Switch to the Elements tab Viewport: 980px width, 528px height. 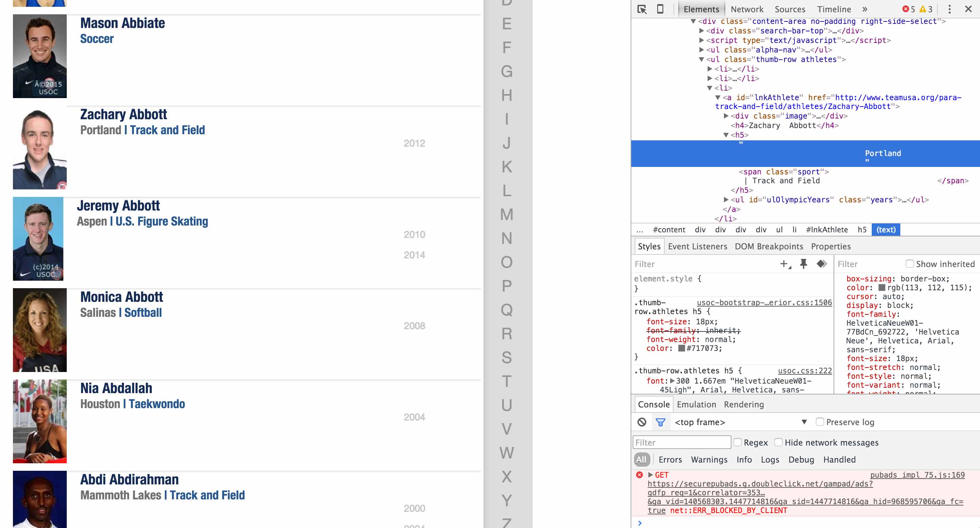[x=701, y=9]
